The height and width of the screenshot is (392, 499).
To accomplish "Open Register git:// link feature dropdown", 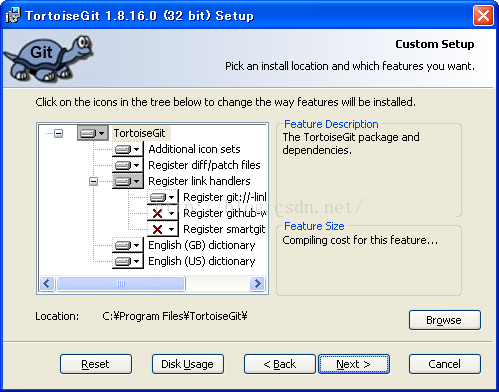I will tap(163, 197).
